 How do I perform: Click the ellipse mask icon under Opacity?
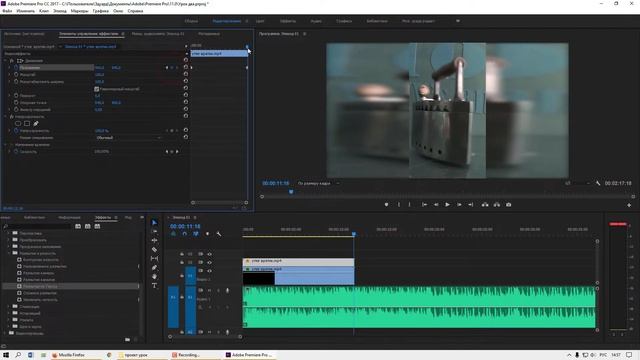pyautogui.click(x=18, y=123)
